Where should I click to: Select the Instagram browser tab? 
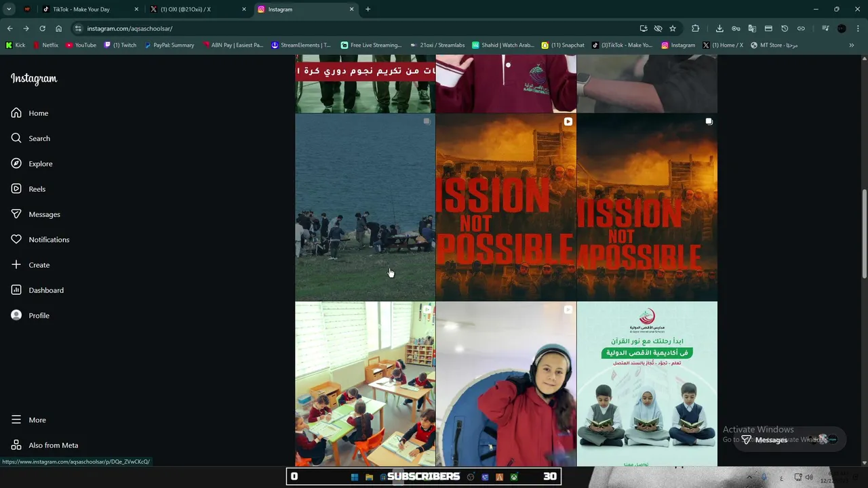[x=305, y=9]
